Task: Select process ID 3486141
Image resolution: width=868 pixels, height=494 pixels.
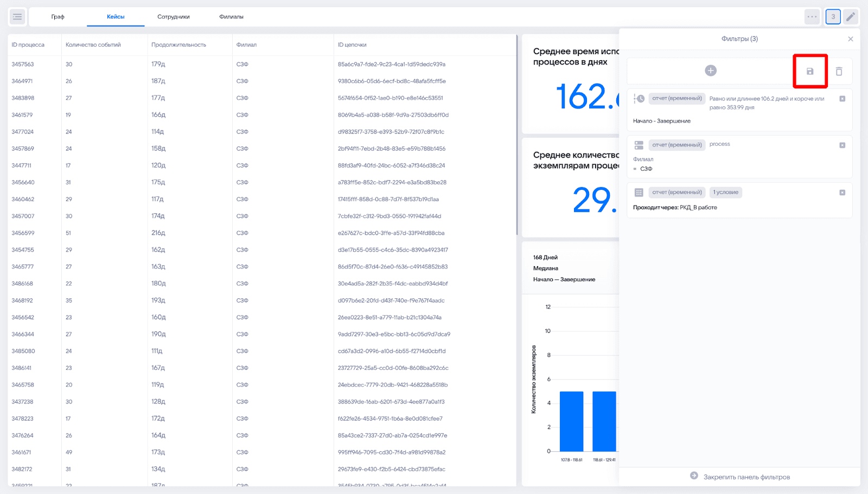Action: coord(22,368)
